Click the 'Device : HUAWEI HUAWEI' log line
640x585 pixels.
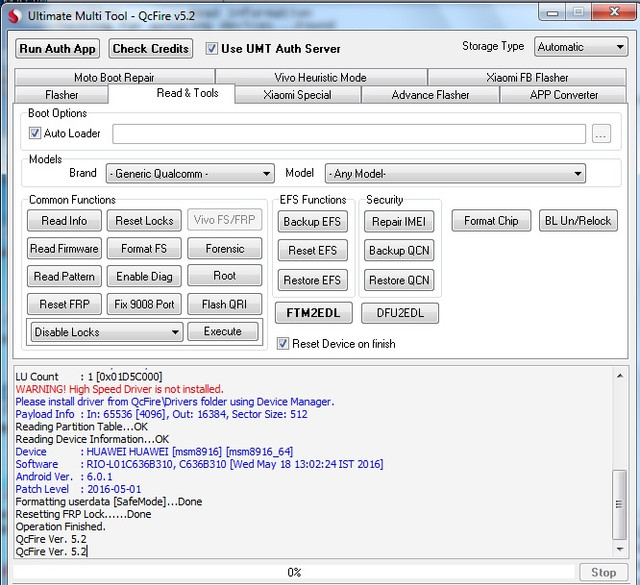click(154, 452)
